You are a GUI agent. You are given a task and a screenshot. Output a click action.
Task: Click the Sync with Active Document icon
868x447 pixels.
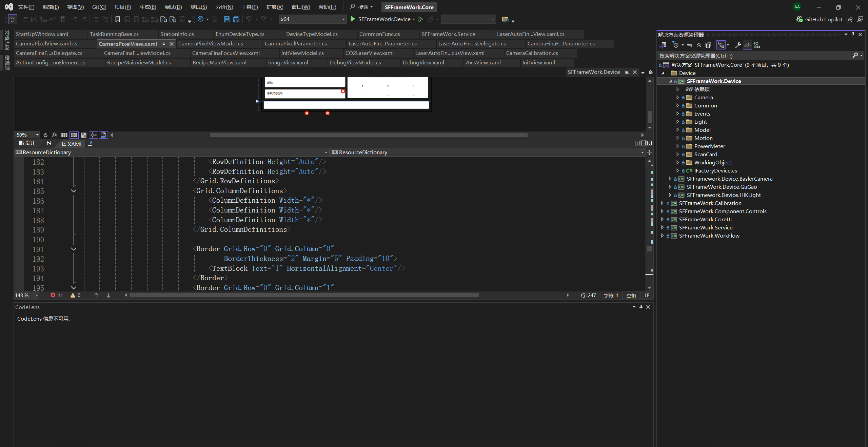point(690,45)
